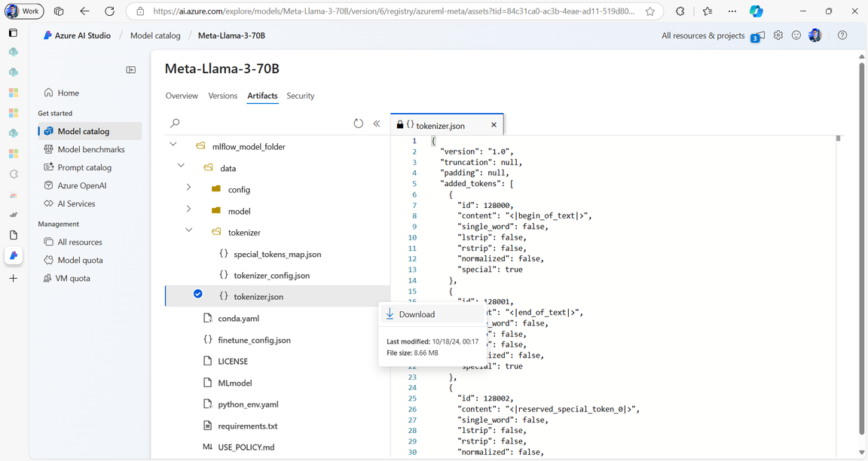Open the Copilot icon in browser toolbar
This screenshot has width=868, height=461.
(x=756, y=11)
